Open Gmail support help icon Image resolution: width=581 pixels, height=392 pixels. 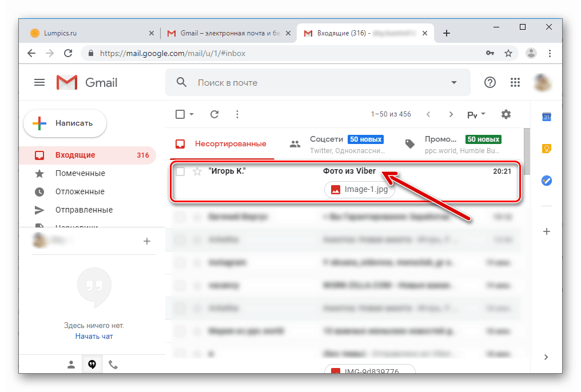click(x=490, y=82)
